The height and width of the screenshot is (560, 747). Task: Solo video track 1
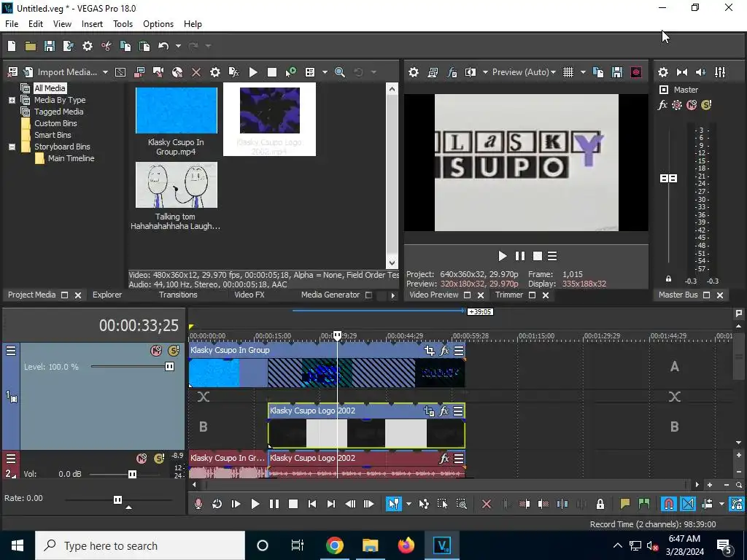point(174,351)
